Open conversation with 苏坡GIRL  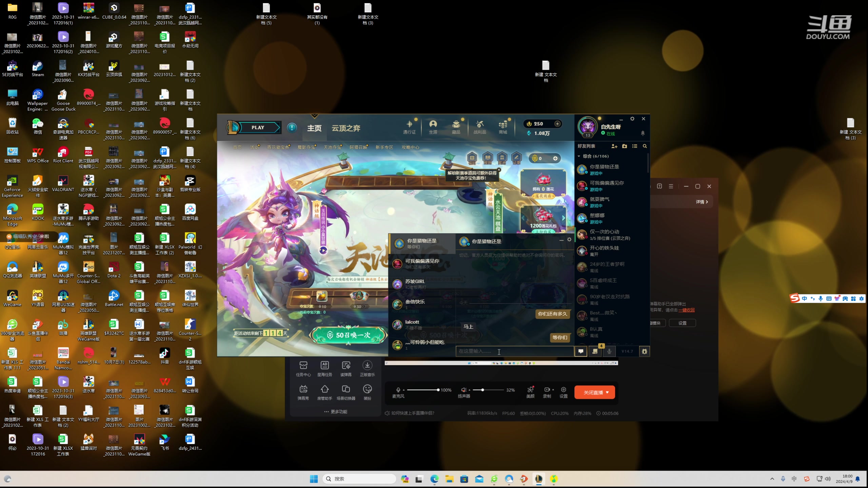(x=422, y=284)
